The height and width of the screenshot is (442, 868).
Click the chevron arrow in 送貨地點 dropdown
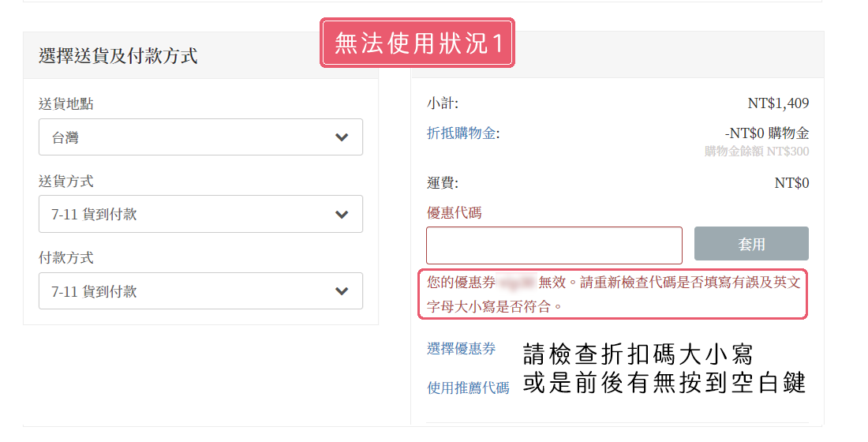341,137
